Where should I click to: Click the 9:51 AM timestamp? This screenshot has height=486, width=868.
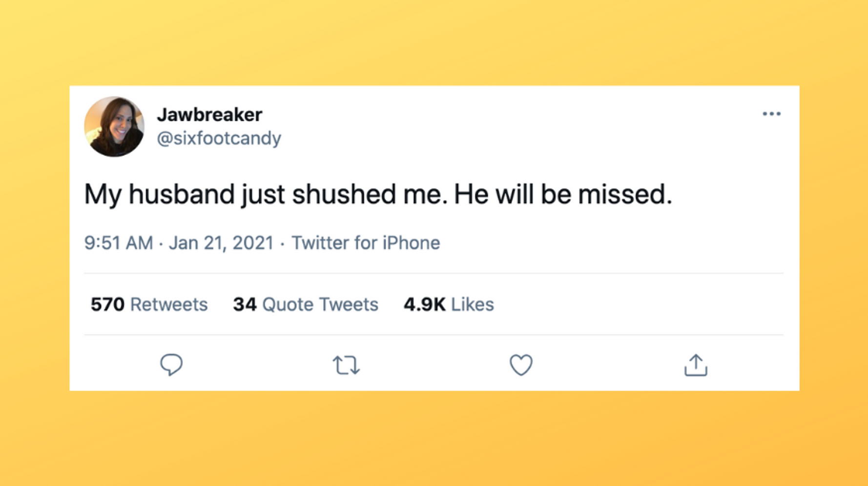119,243
